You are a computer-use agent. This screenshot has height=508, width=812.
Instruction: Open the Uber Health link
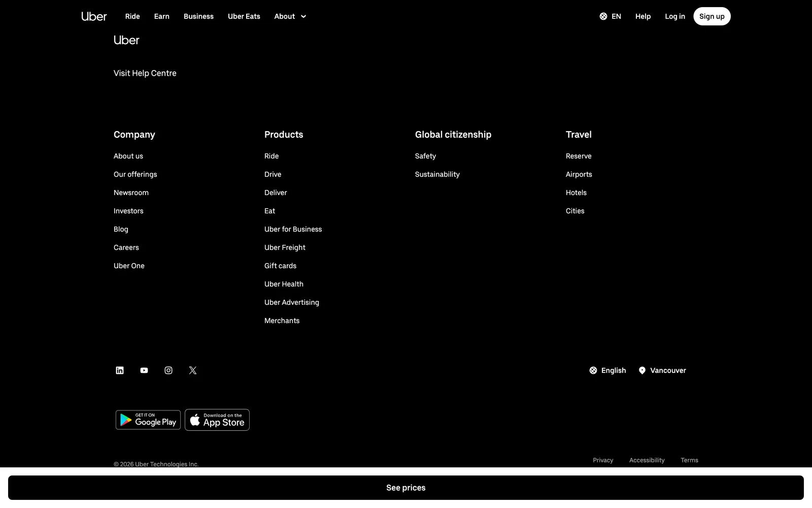[x=284, y=284]
